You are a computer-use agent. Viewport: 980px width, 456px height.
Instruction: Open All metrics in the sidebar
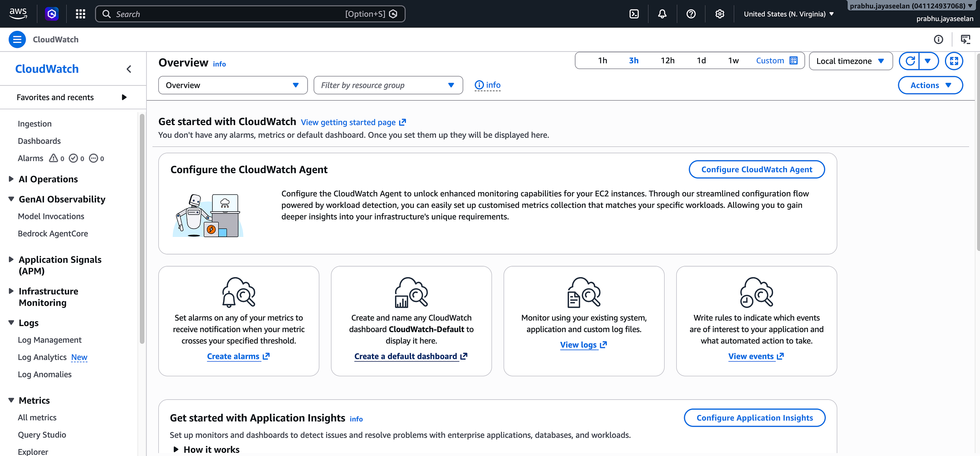[x=37, y=417]
